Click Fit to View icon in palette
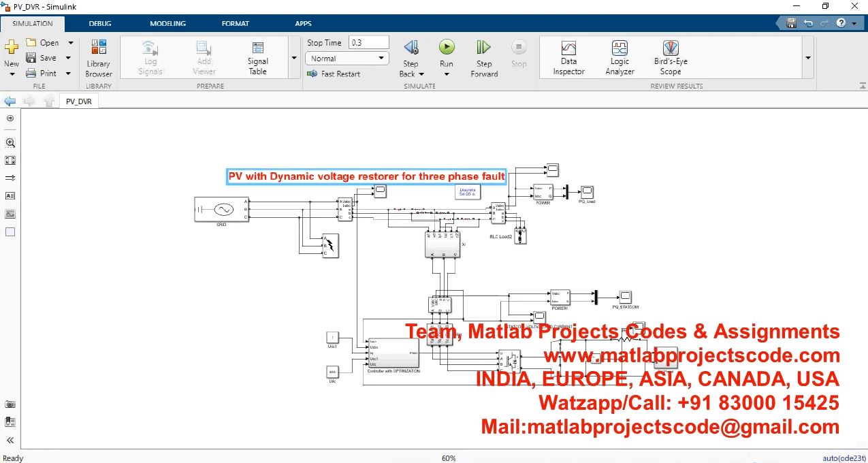The height and width of the screenshot is (463, 868). click(10, 161)
